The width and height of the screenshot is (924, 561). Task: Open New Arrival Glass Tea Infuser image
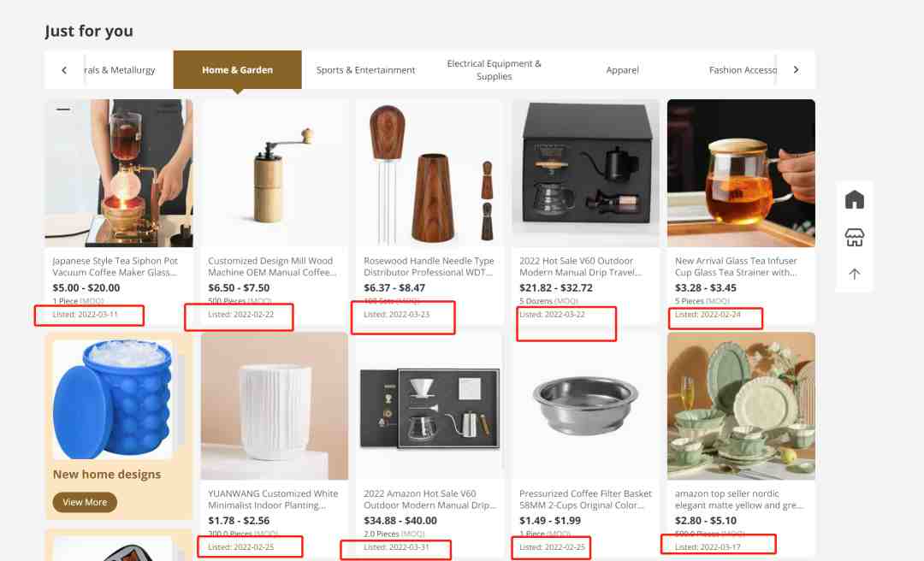point(741,174)
